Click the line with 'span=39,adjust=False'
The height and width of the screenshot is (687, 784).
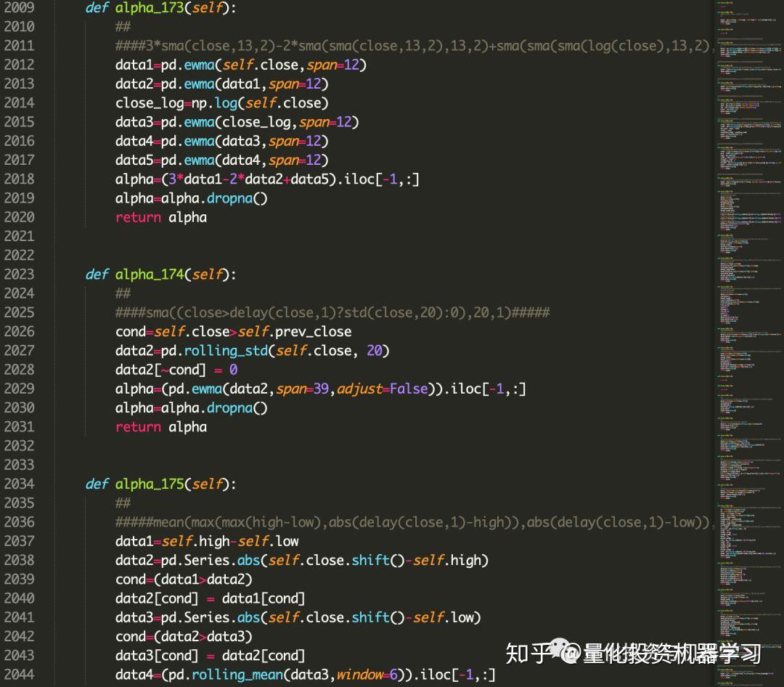click(321, 389)
